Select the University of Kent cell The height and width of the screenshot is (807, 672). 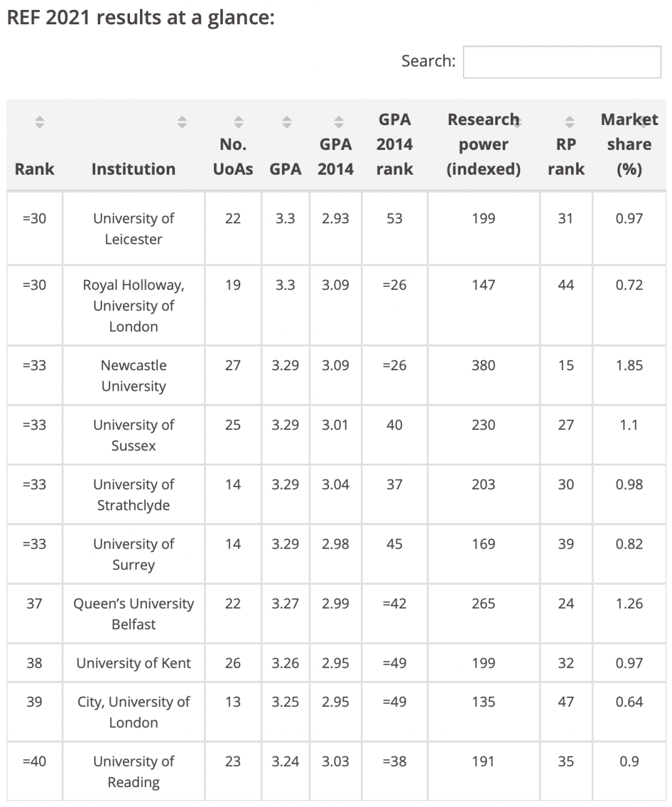pyautogui.click(x=133, y=663)
